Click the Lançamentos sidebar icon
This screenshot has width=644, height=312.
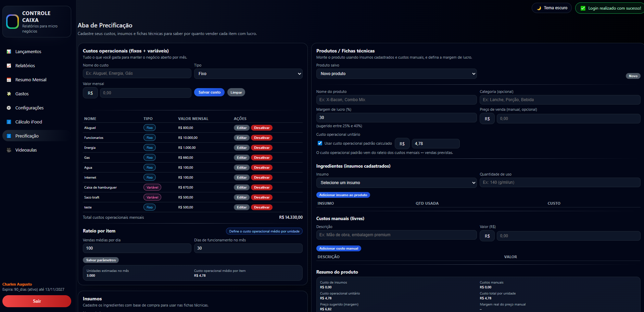pyautogui.click(x=9, y=52)
